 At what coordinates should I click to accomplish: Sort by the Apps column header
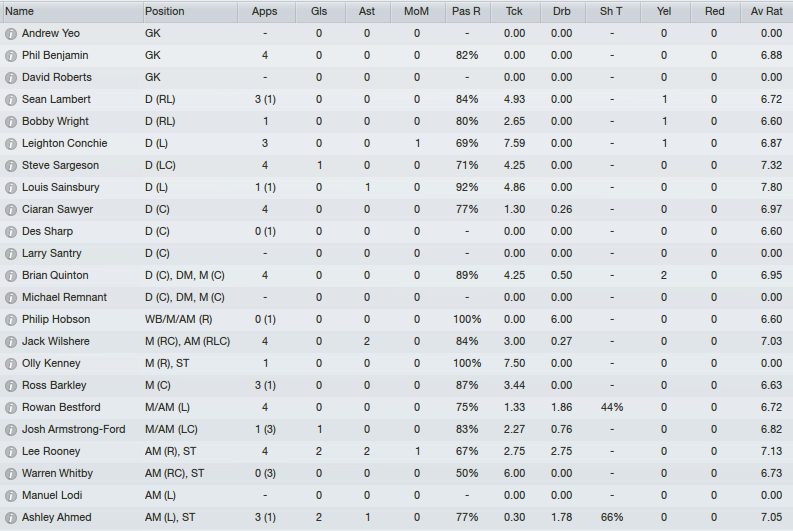pos(266,11)
